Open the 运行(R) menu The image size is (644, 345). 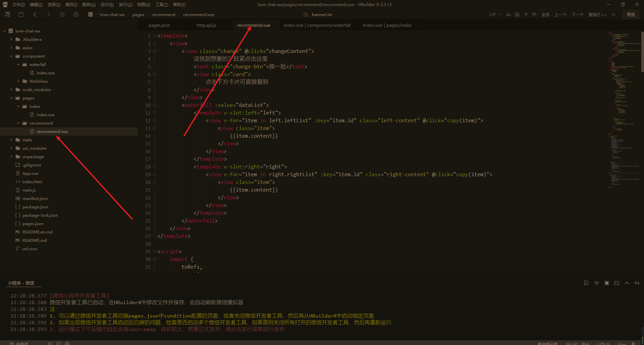(107, 4)
